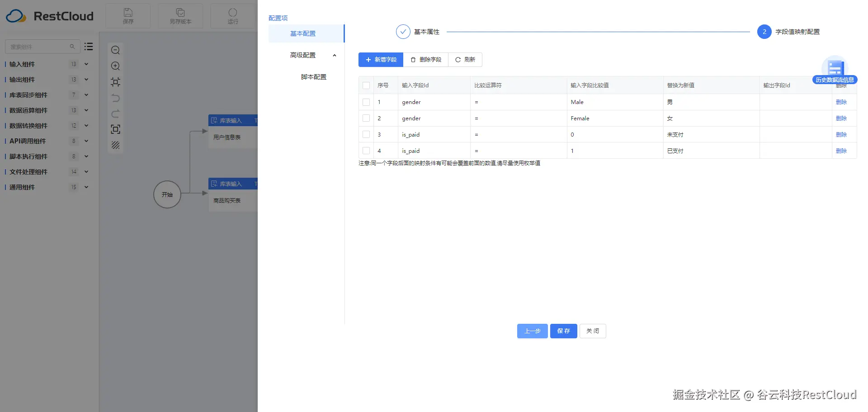Screen dimensions: 868x412
Task: Click the 字段值映射配置 step label
Action: coord(797,32)
